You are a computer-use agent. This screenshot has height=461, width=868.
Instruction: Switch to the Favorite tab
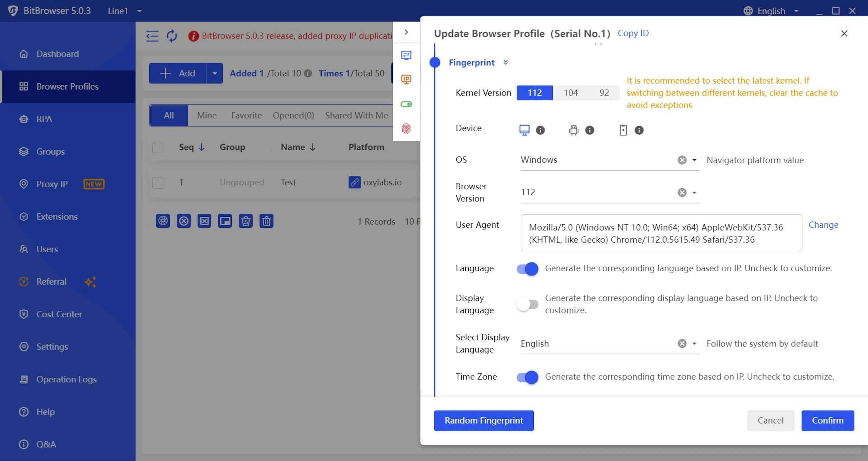(x=246, y=115)
